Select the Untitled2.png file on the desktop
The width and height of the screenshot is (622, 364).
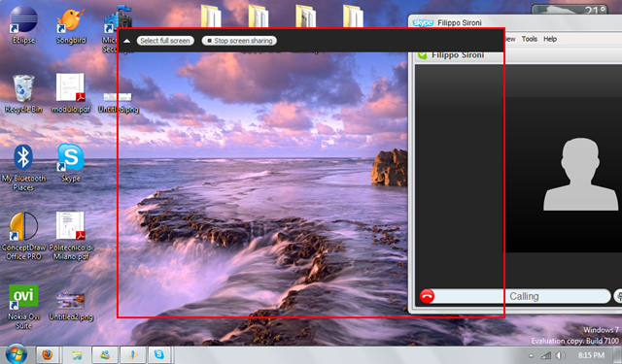(x=71, y=306)
